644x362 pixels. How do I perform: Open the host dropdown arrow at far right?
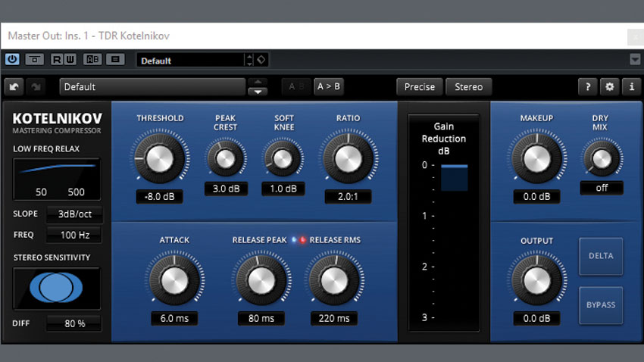pos(635,60)
